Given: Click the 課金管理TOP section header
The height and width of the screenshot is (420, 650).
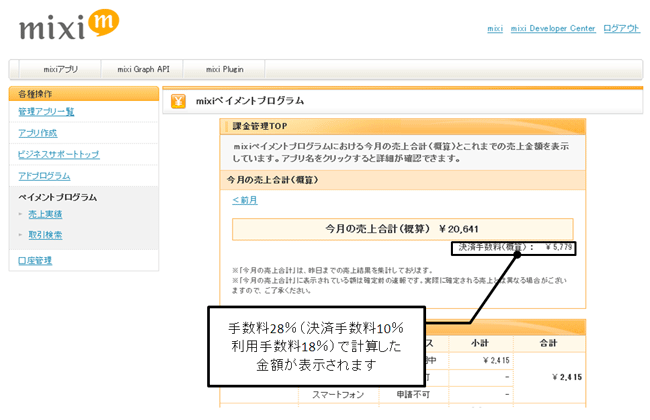Looking at the screenshot, I should tap(402, 126).
